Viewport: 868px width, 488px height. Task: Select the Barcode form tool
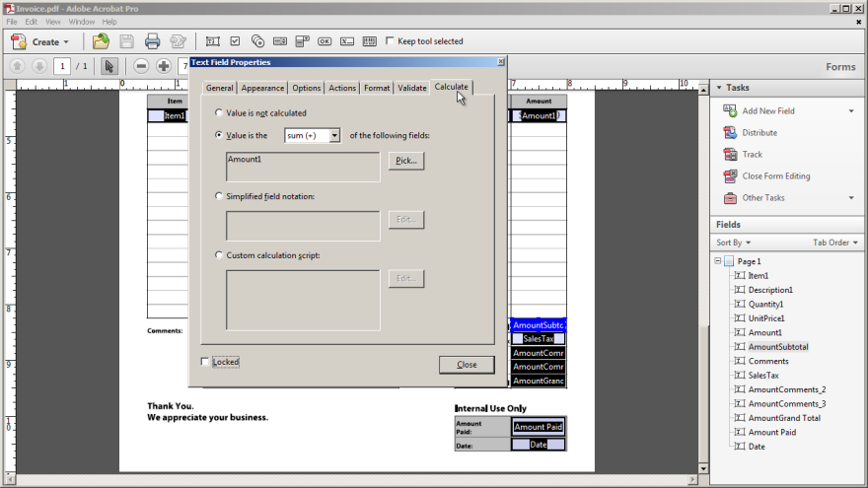[369, 41]
